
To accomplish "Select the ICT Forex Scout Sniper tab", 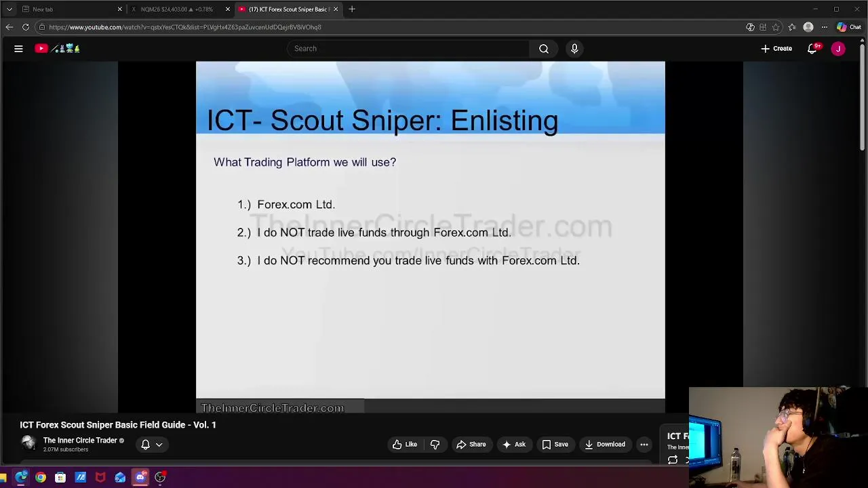I will tap(288, 9).
